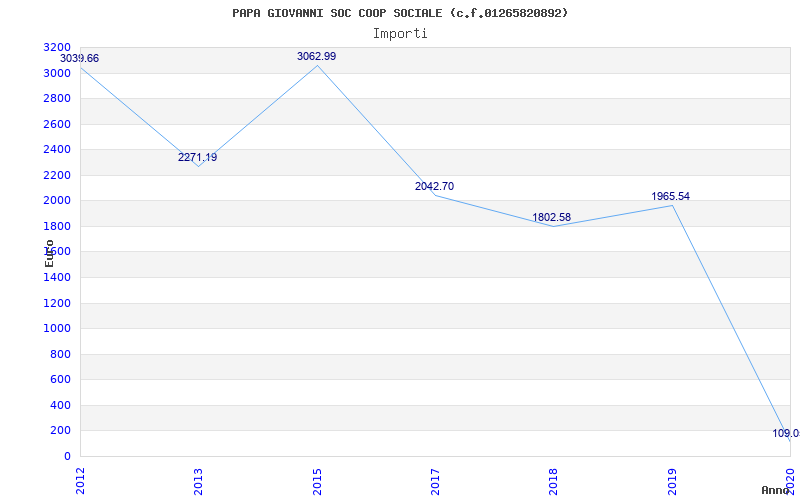Click the Anno axis label
The height and width of the screenshot is (500, 800).
(x=775, y=490)
